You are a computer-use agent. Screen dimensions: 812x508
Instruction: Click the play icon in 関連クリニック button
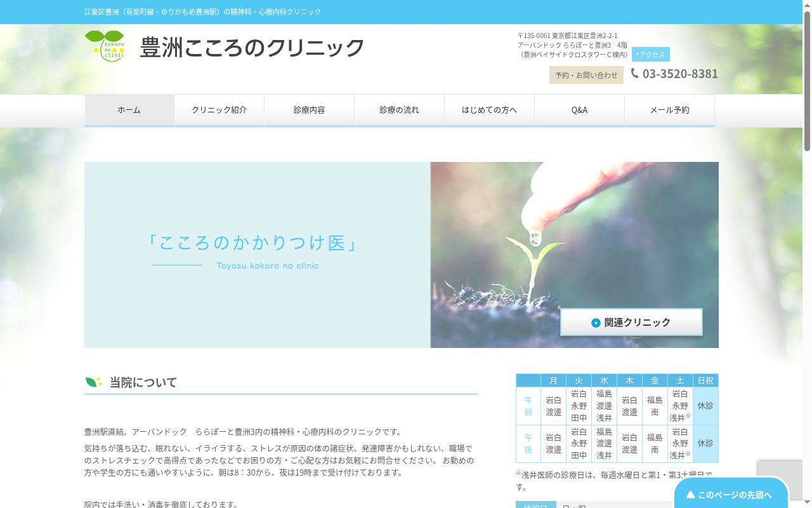click(596, 323)
